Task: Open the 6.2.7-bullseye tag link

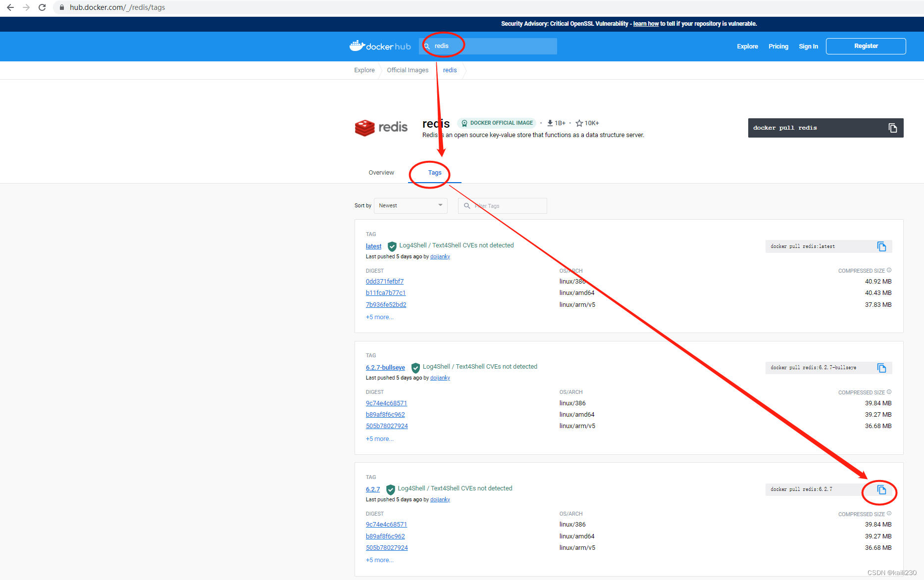Action: tap(385, 368)
